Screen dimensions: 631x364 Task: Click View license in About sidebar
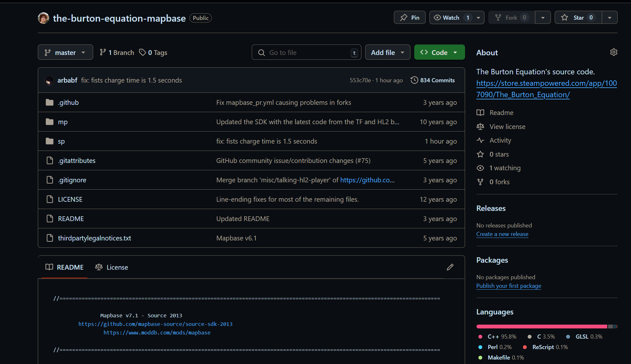click(501, 127)
